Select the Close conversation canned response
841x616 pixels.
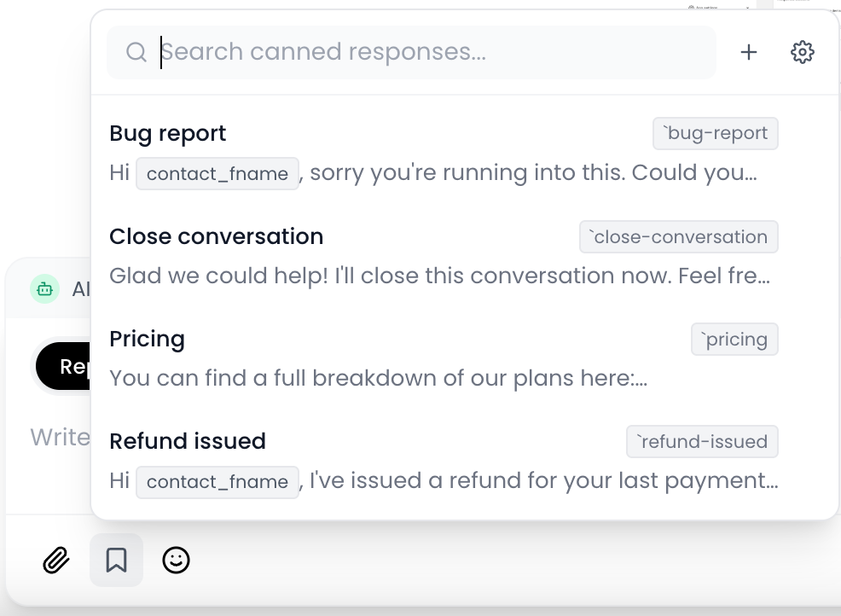pos(444,256)
